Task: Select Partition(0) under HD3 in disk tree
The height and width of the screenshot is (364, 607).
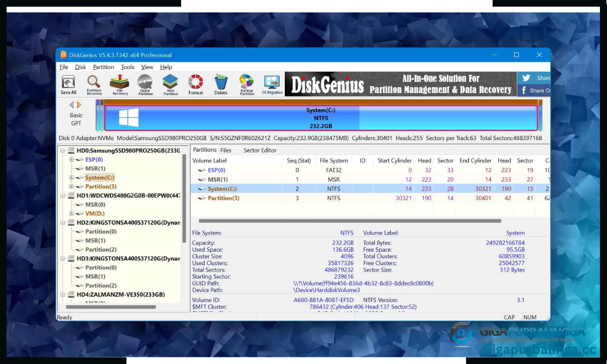Action: coord(101,267)
